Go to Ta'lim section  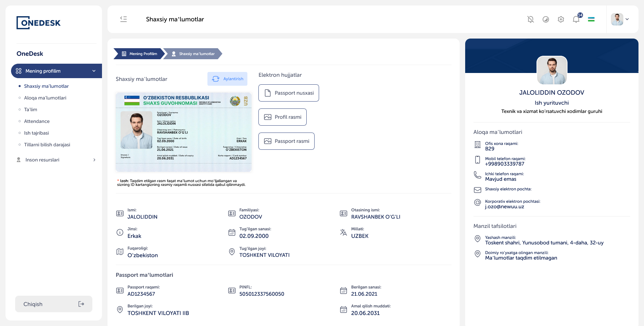click(31, 109)
